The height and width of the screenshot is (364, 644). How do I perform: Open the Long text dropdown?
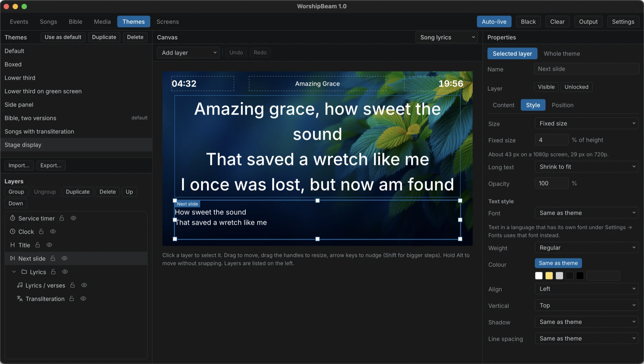(x=587, y=167)
